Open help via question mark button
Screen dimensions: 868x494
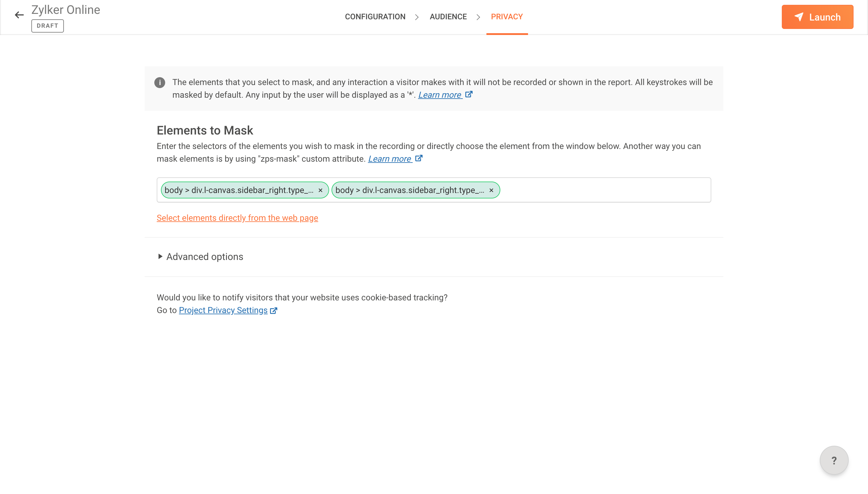[834, 461]
